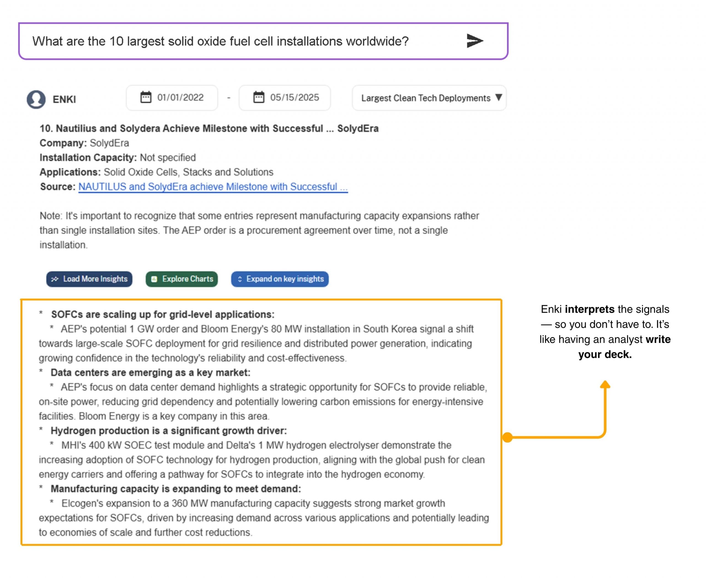Click the send arrow icon

click(475, 41)
